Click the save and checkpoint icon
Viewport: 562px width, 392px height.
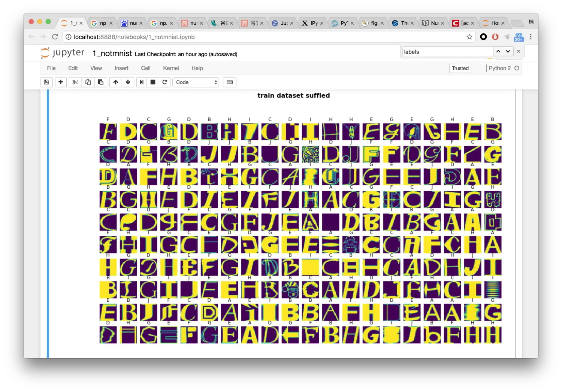[x=46, y=82]
